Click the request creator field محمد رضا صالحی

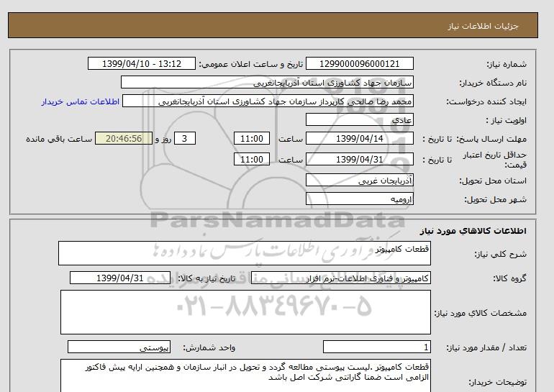tap(268, 101)
